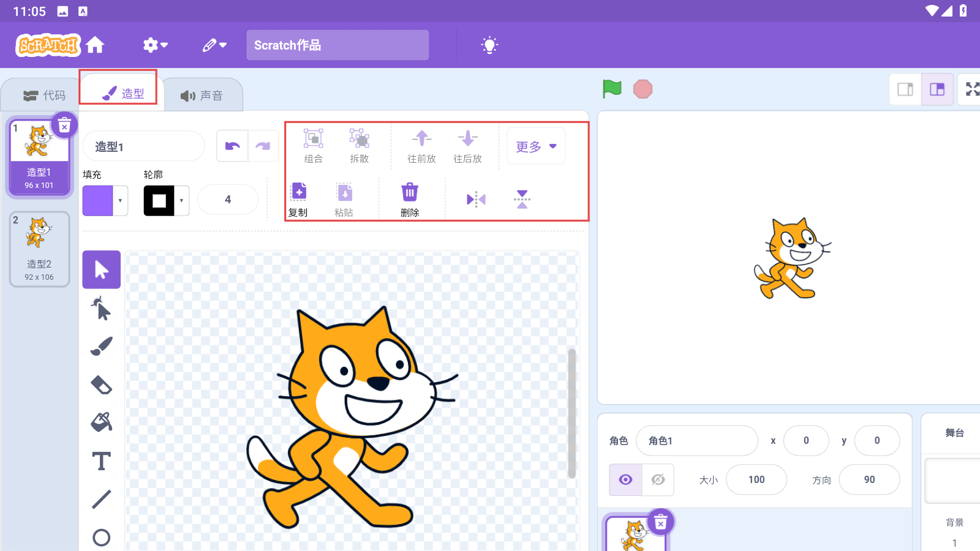Click the 粘贴 paste icon
This screenshot has height=551, width=980.
(344, 200)
